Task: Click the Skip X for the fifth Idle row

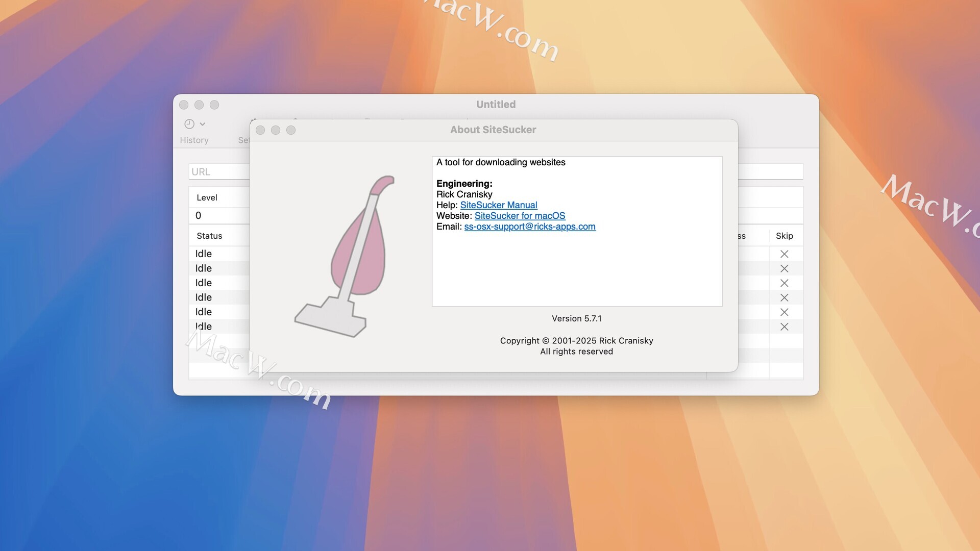Action: coord(785,312)
